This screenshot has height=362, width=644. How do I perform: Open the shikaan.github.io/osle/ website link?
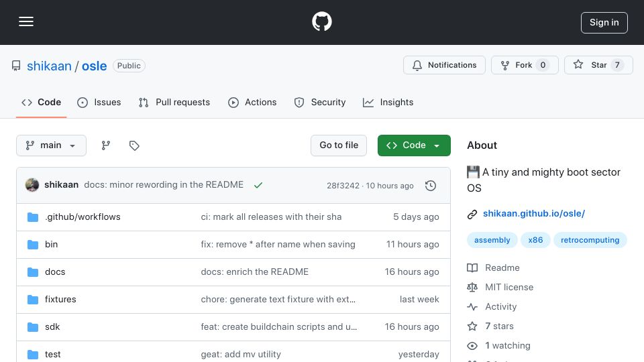534,213
